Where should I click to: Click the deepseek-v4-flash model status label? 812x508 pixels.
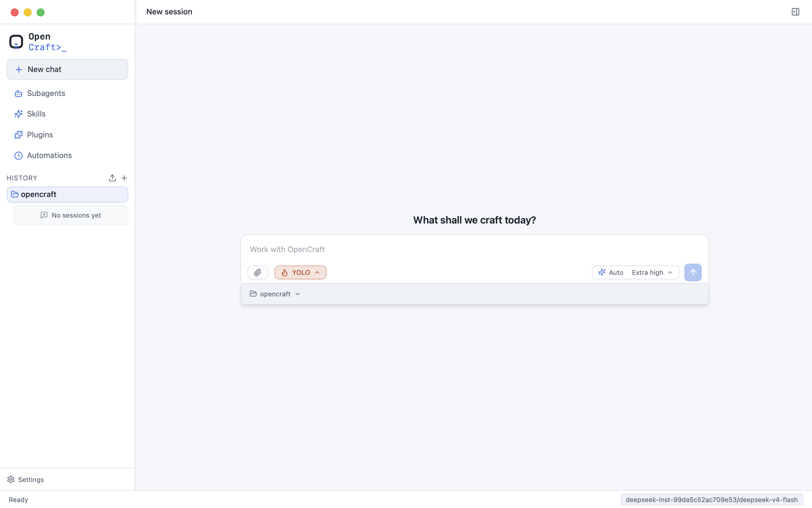[x=712, y=500]
